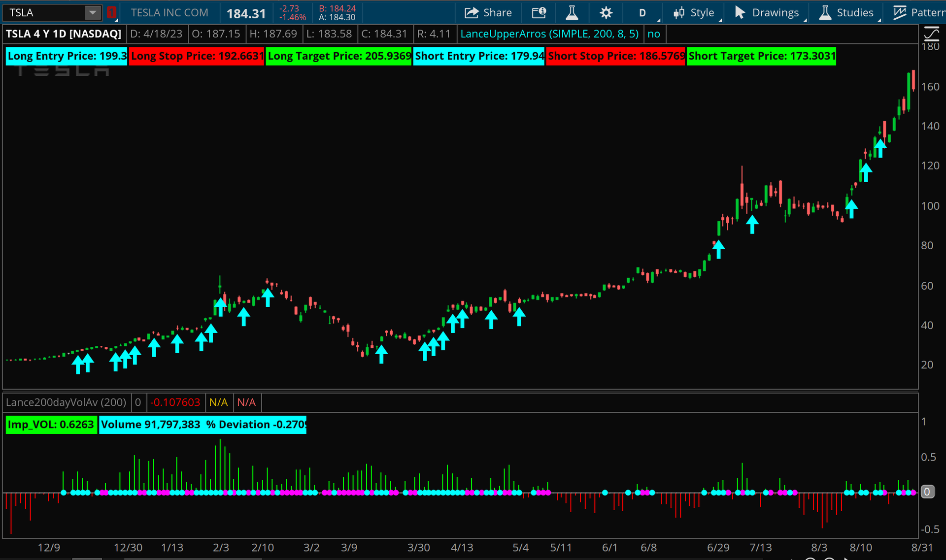The height and width of the screenshot is (560, 946).
Task: Click the -0.107603 study value
Action: point(175,402)
